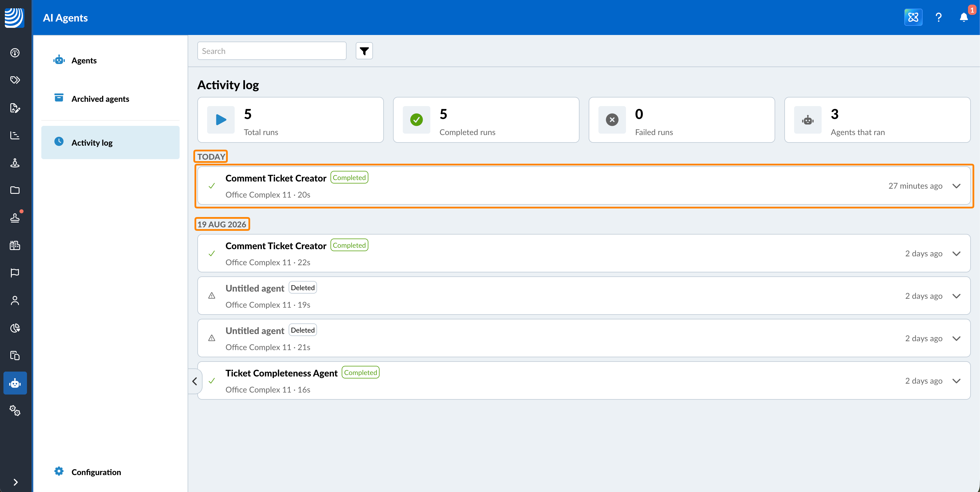Open the Archived agents section

pyautogui.click(x=110, y=99)
